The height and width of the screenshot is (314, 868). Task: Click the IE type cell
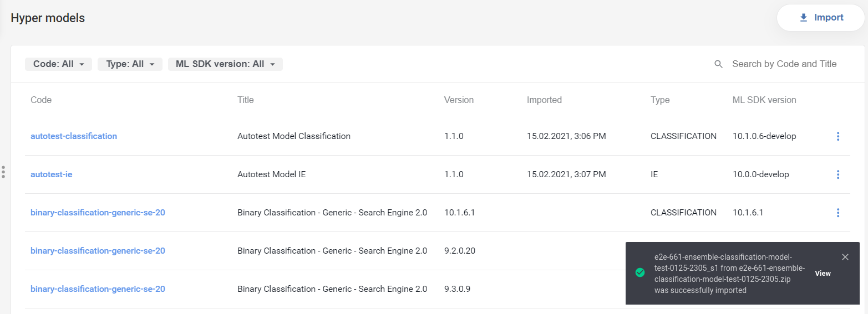coord(654,174)
